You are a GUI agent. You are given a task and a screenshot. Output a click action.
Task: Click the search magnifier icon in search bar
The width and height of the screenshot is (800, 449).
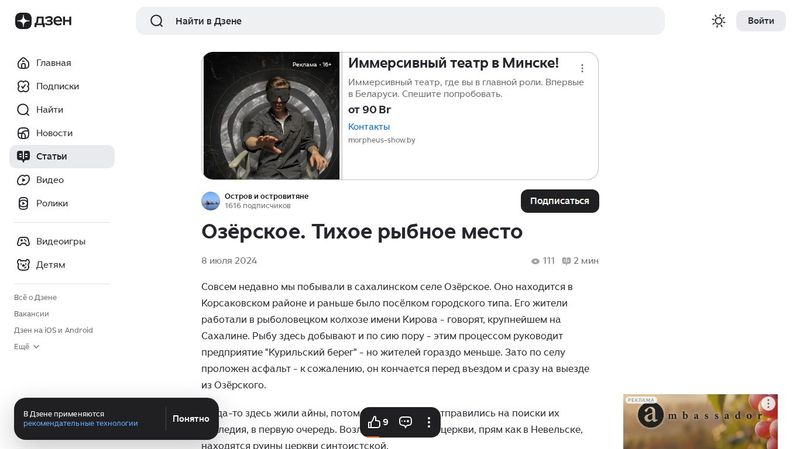(x=157, y=21)
